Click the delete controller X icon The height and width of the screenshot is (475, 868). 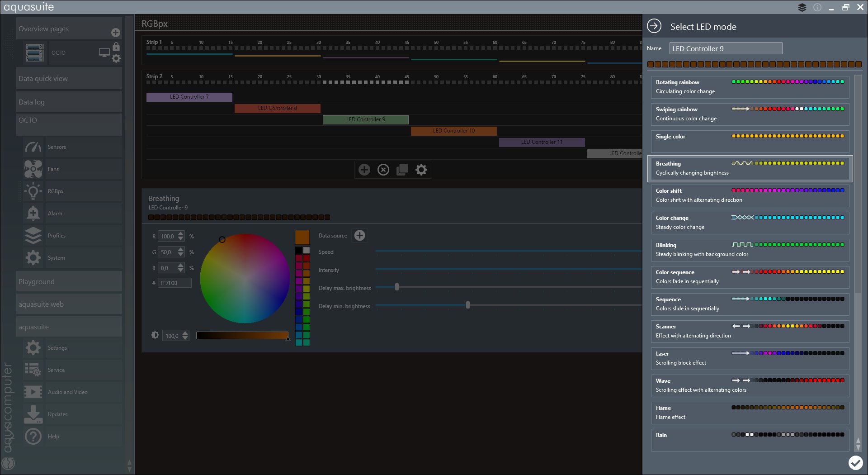383,170
